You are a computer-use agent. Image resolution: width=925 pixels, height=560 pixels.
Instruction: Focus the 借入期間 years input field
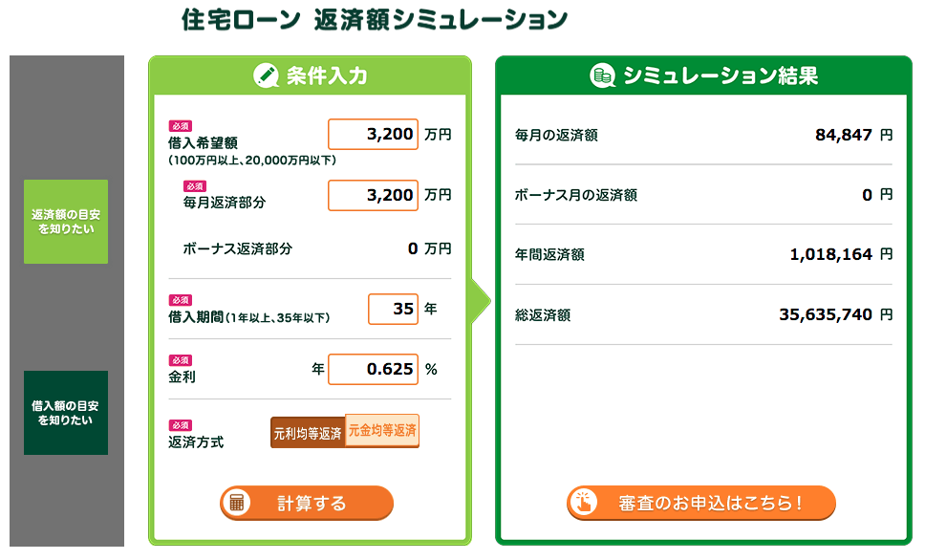393,309
